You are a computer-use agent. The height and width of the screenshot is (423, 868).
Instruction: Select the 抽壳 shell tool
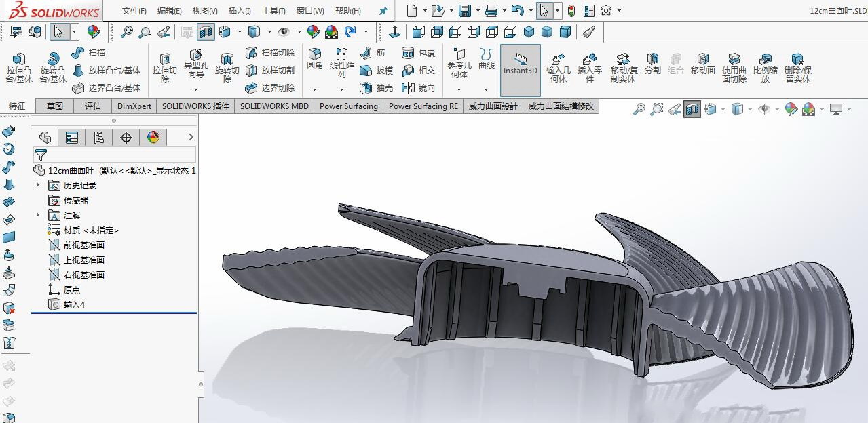tap(376, 88)
